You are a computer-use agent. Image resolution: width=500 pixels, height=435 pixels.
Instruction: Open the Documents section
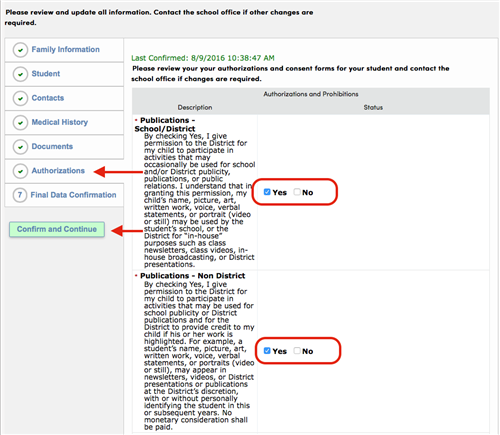[x=52, y=146]
